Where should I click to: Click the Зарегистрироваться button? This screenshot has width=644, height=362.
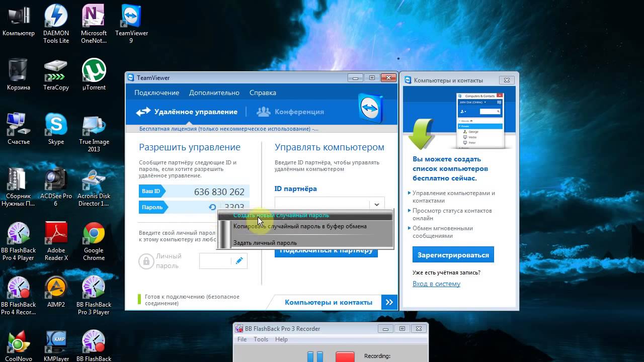point(453,255)
